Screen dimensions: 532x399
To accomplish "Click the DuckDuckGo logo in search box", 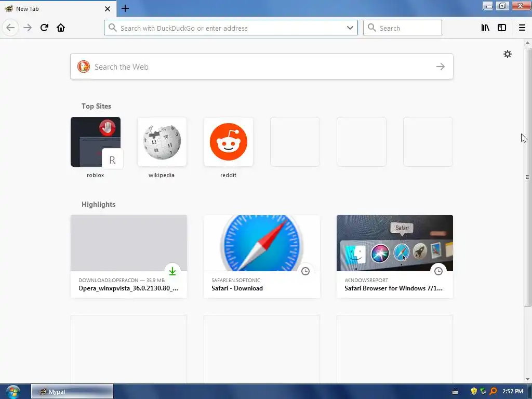I will click(x=84, y=66).
